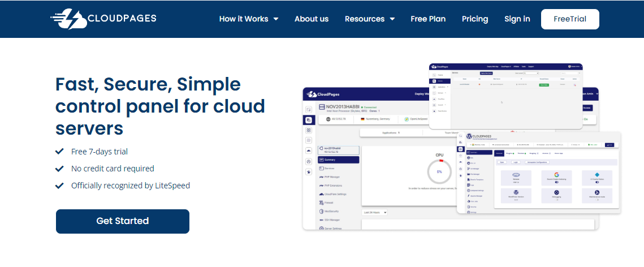644x267 pixels.
Task: Switch to the Plugins tab
Action: [x=510, y=153]
